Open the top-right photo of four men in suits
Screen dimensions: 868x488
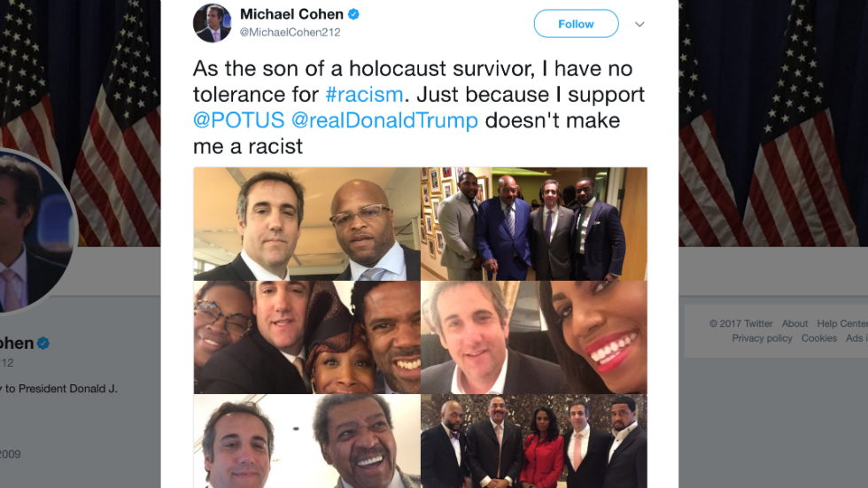click(533, 223)
